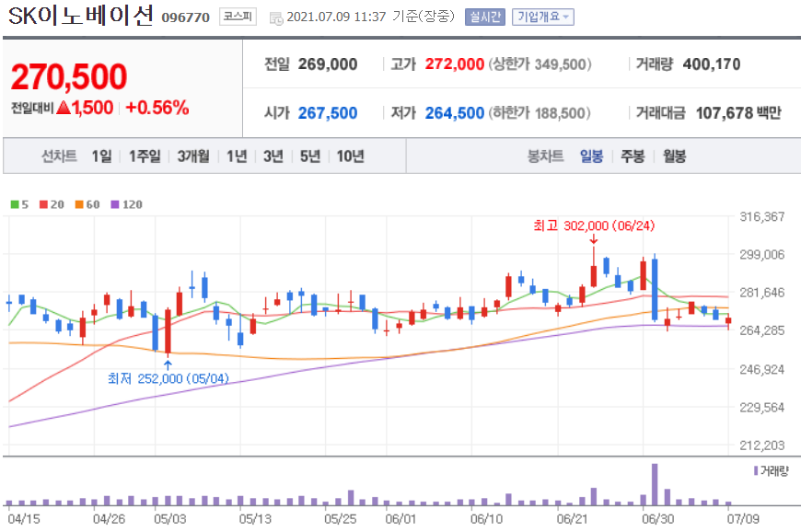Image resolution: width=801 pixels, height=532 pixels.
Task: Open the 기업개요 dropdown
Action: point(543,17)
